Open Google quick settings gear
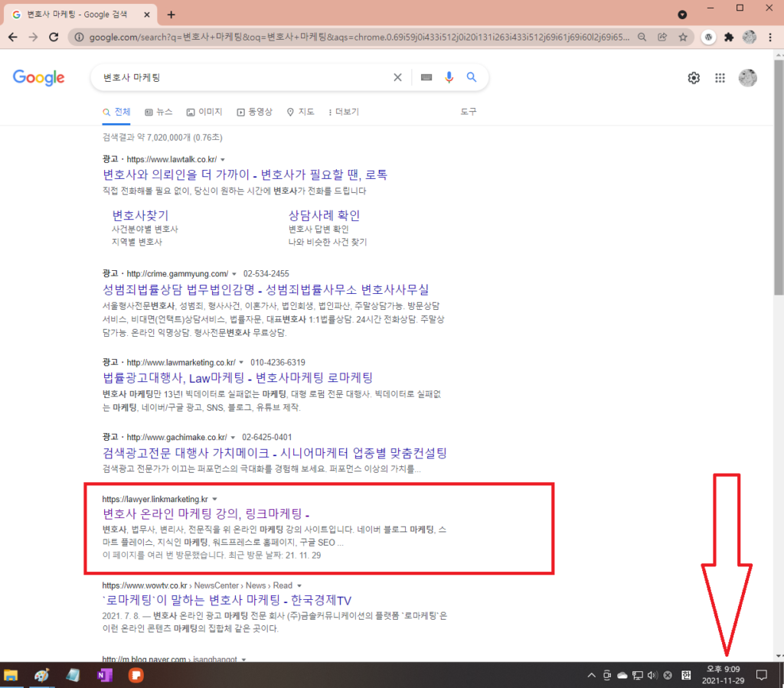This screenshot has height=688, width=784. 693,77
